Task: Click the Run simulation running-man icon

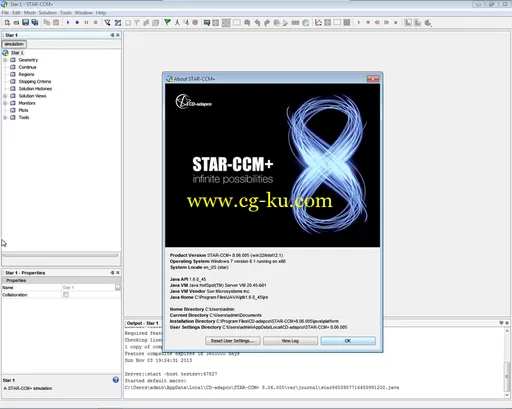Action: tap(177, 22)
